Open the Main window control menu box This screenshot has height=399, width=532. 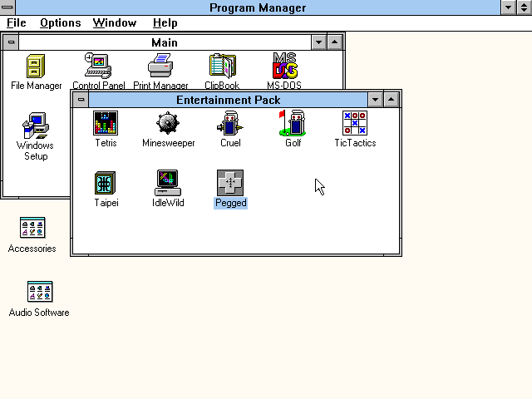coord(11,42)
